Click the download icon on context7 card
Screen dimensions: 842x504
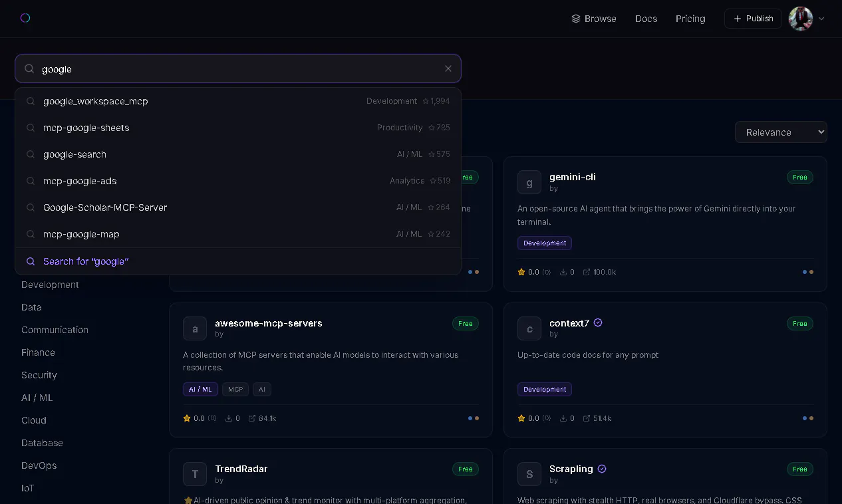563,418
